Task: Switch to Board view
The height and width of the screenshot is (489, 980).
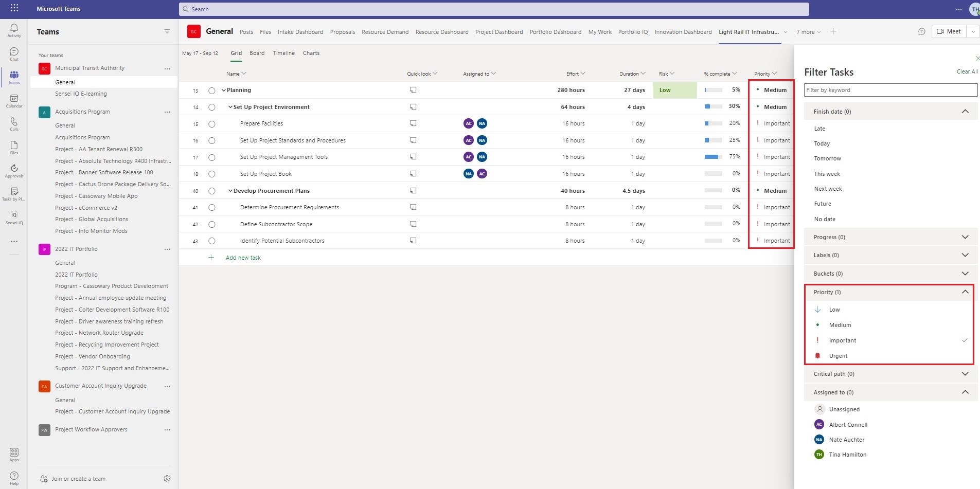Action: click(x=257, y=53)
